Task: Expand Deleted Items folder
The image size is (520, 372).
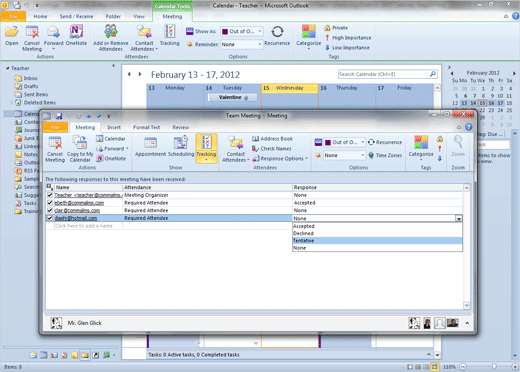Action: pos(12,103)
